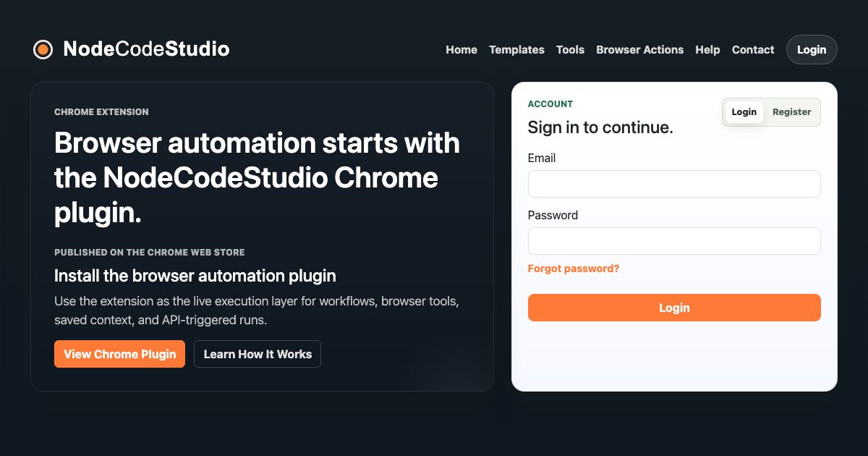Click the 'Password' field label
This screenshot has height=456, width=868.
tap(553, 215)
